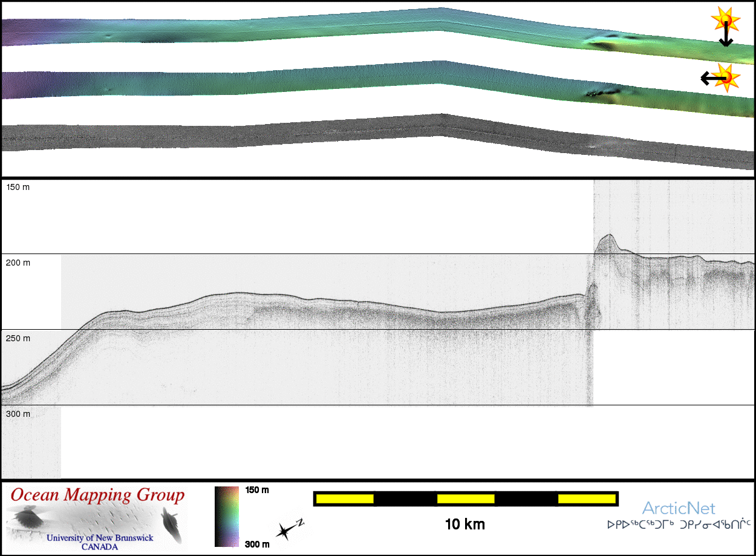Click the Inuktitut syllabics text under ArcticNet

(x=679, y=524)
